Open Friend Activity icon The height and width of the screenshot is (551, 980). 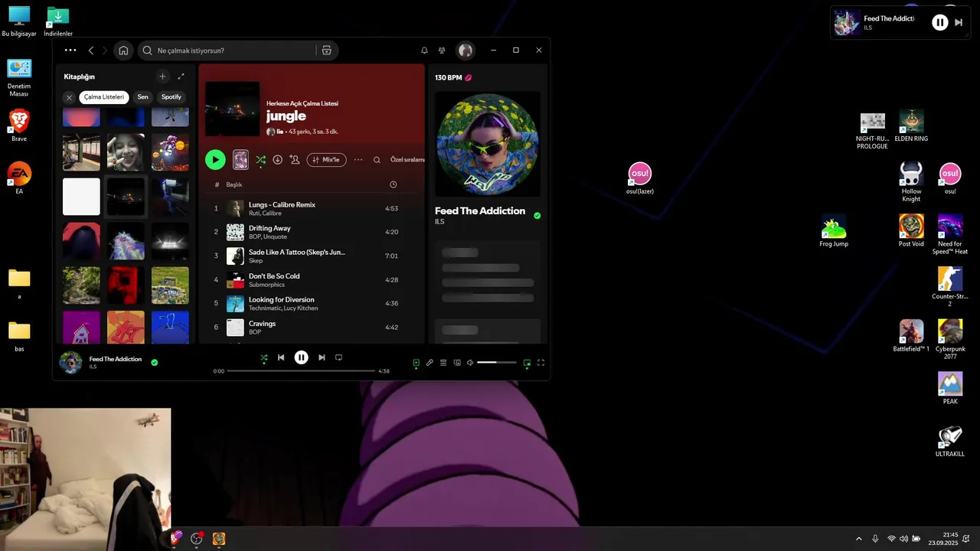click(442, 51)
